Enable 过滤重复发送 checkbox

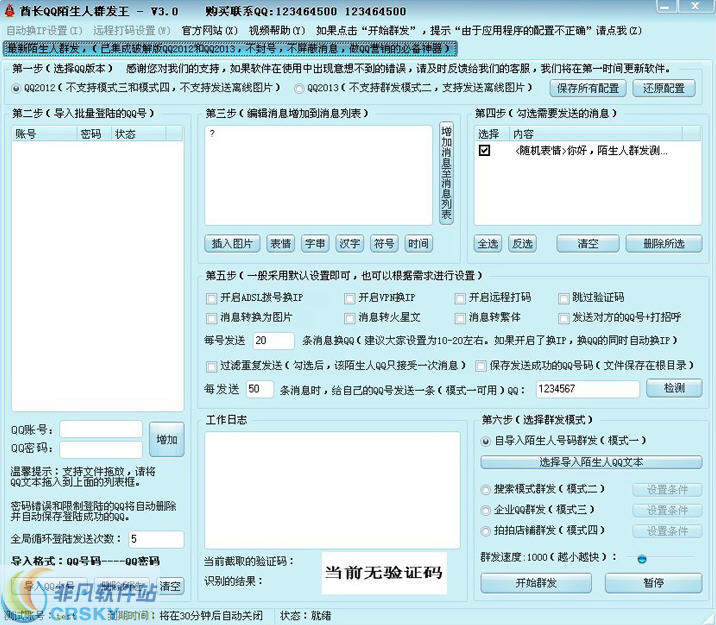(211, 366)
